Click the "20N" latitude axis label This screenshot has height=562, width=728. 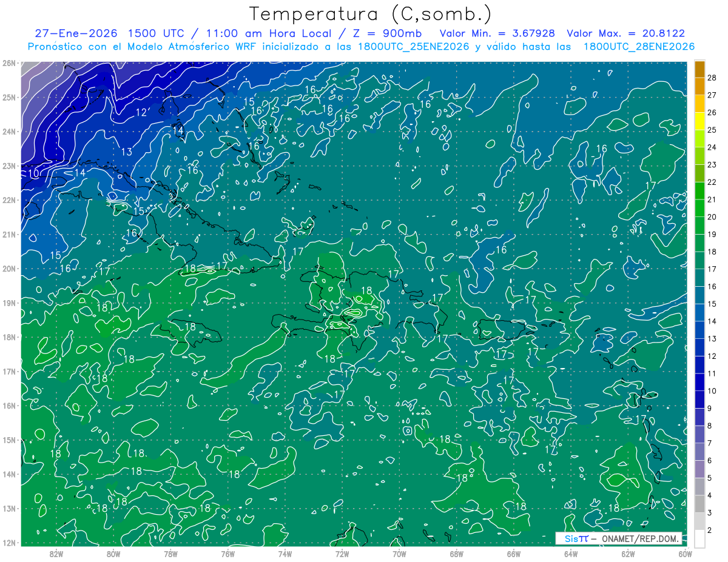[8, 268]
